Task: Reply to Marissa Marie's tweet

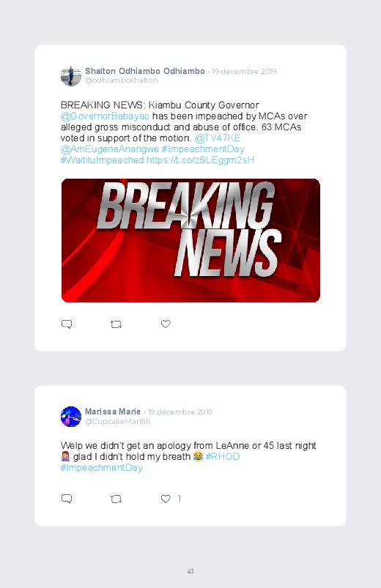Action: [x=67, y=499]
